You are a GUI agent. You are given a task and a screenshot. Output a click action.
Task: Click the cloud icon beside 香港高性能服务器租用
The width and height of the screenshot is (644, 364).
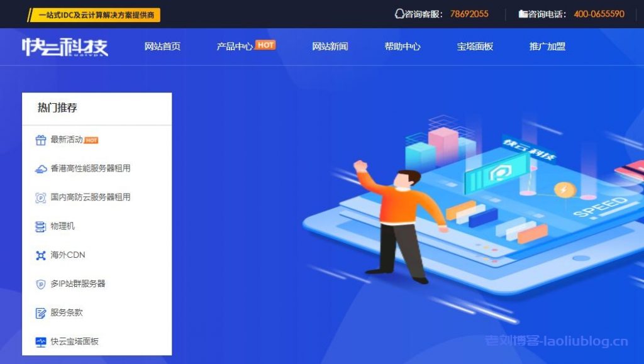point(41,169)
